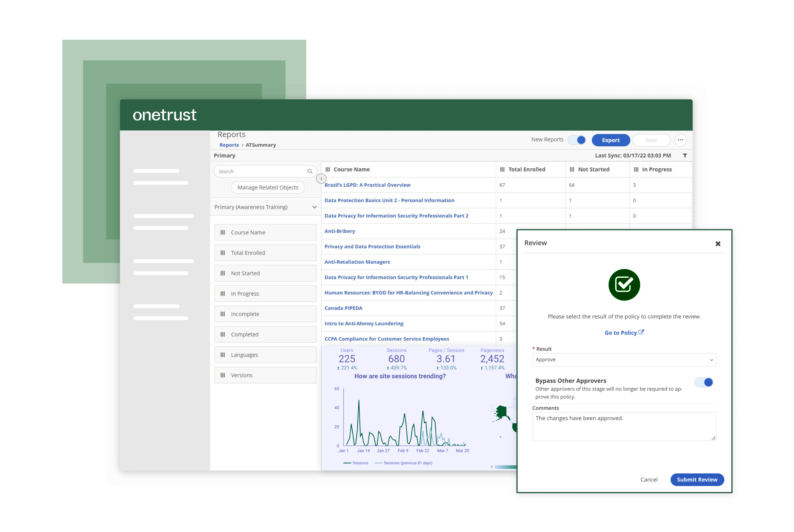Screen dimensions: 794x532
Task: Click the green checkmark review icon
Action: 624,285
